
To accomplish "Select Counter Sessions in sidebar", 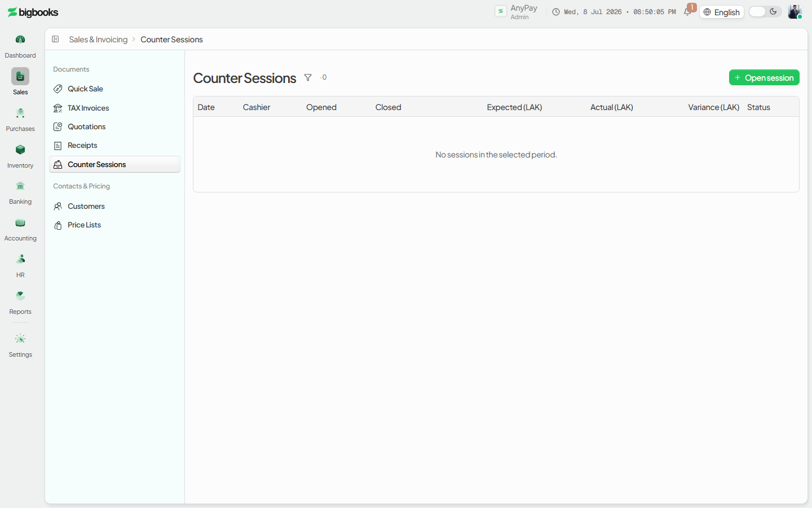I will pos(115,164).
